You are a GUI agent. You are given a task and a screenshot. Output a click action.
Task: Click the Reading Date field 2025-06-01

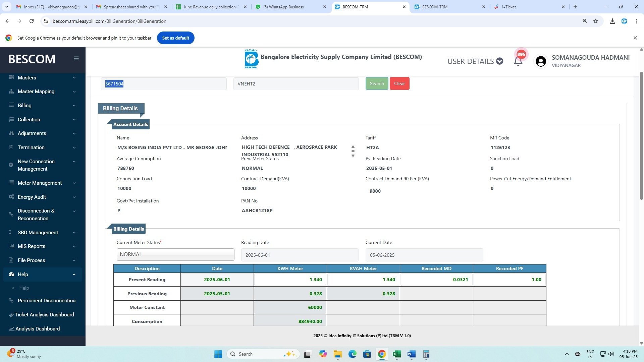300,255
